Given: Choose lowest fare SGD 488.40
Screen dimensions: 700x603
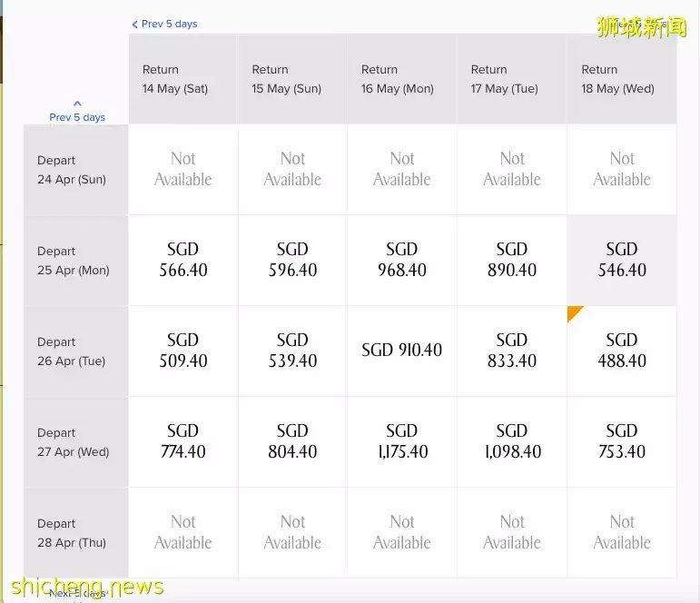Looking at the screenshot, I should 622,351.
